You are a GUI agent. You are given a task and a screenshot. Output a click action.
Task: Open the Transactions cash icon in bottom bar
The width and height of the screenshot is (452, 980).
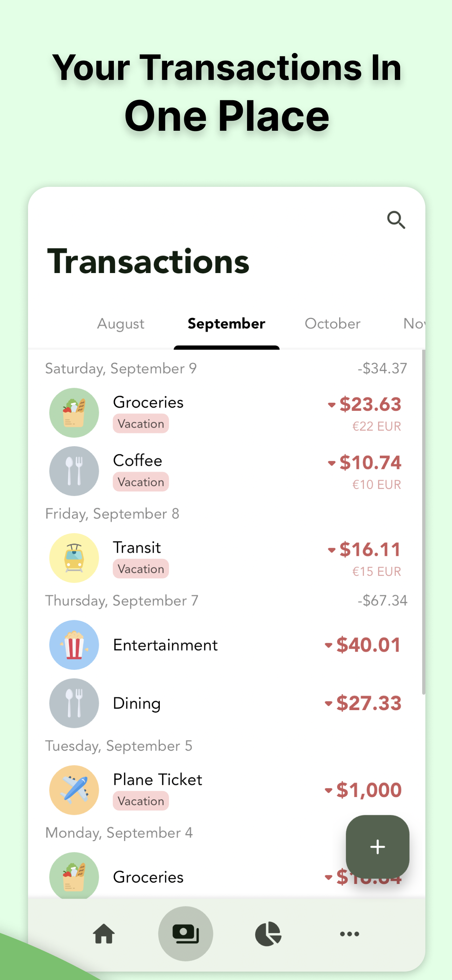click(186, 934)
